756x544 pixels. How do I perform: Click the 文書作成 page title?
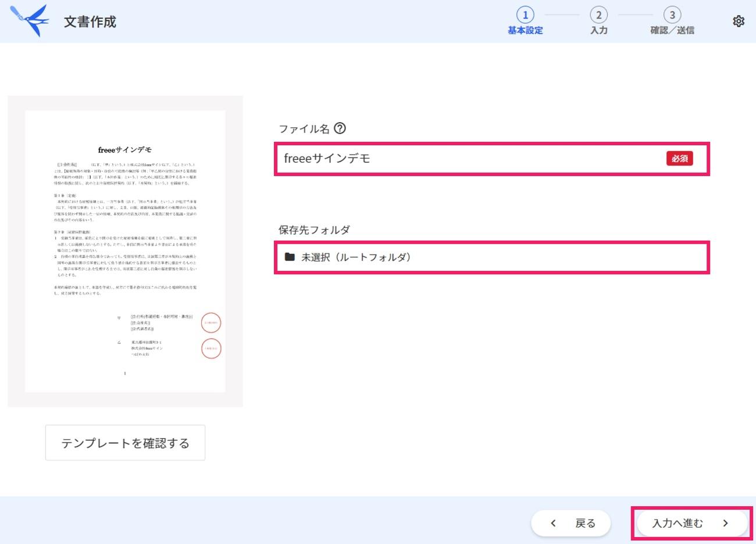pos(90,22)
